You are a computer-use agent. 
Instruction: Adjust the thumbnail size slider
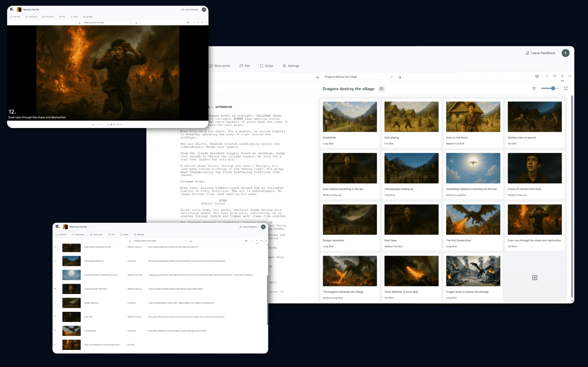553,88
